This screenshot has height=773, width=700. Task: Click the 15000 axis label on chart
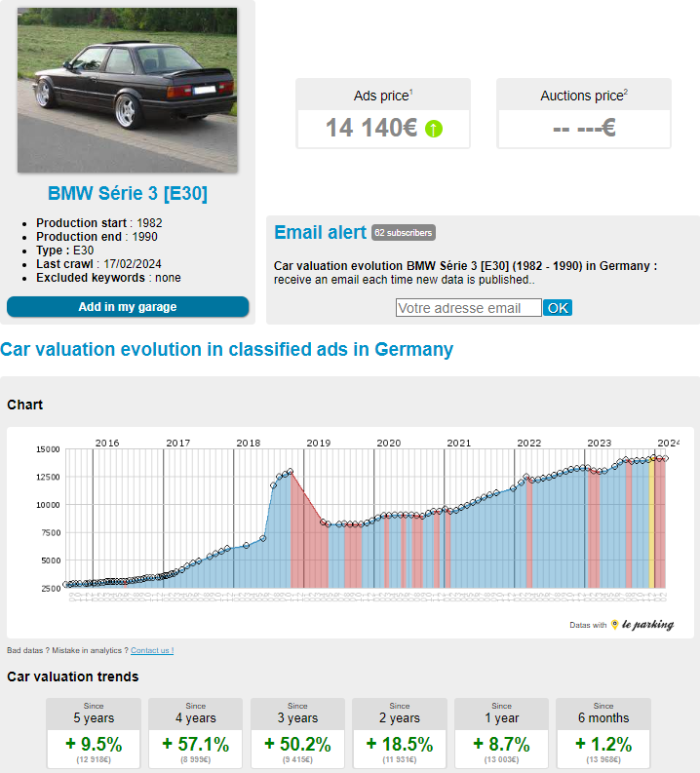[x=48, y=449]
